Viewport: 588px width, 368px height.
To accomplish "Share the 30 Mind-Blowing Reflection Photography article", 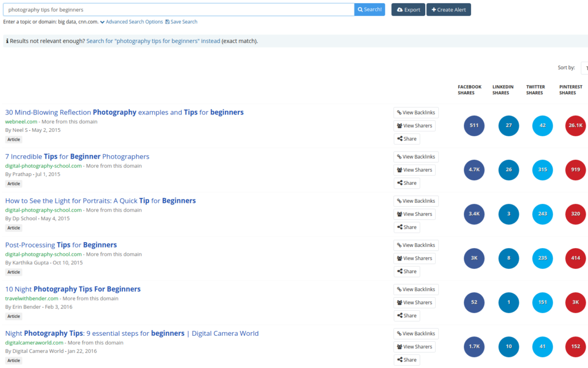I will pyautogui.click(x=407, y=139).
